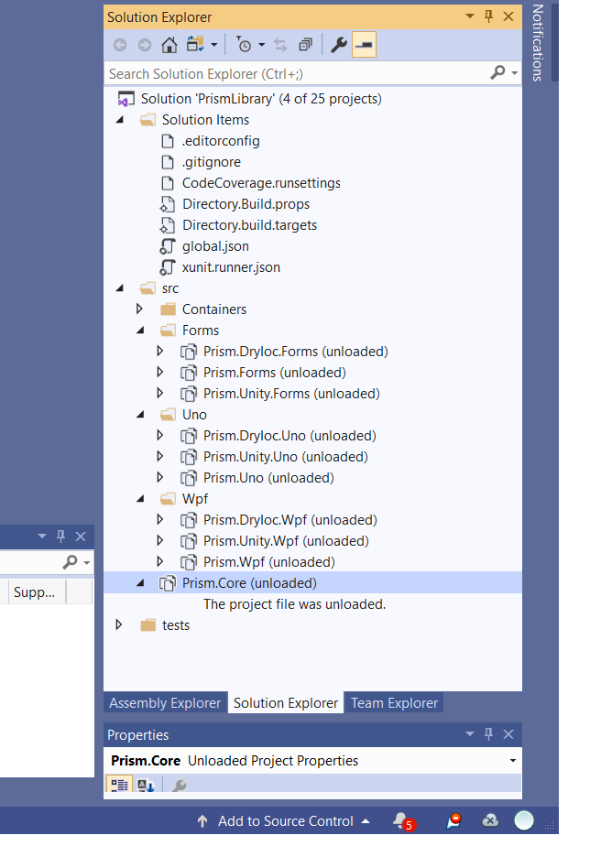Click the Prism.Unity.Uno project icon
Image resolution: width=590 pixels, height=868 pixels.
[x=189, y=457]
